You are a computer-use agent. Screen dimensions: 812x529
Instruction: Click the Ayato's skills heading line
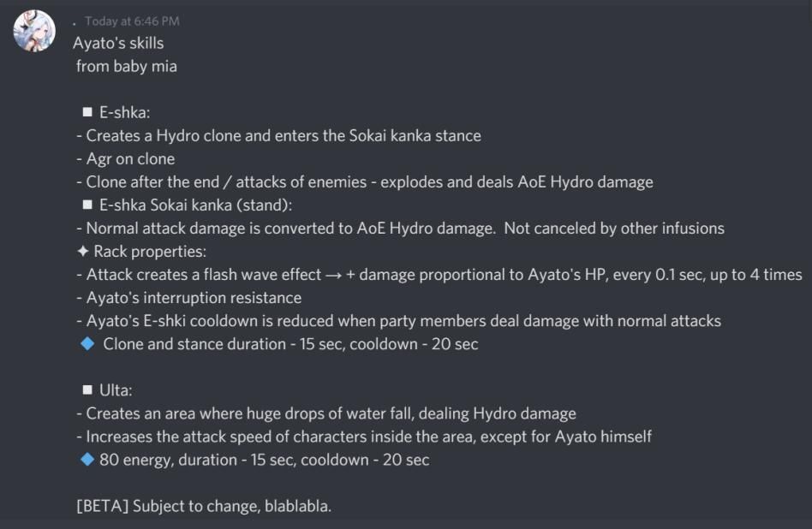118,43
